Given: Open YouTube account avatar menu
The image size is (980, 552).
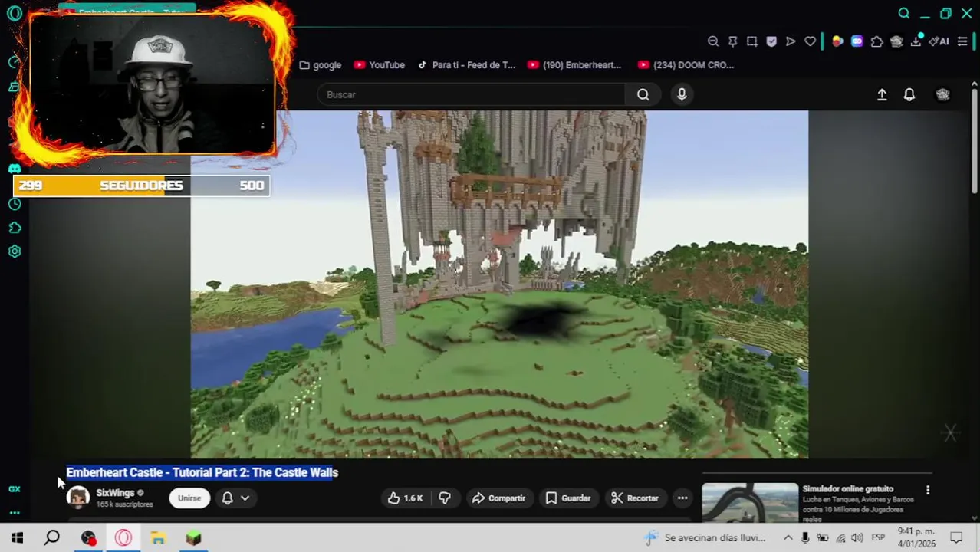Looking at the screenshot, I should tap(942, 94).
